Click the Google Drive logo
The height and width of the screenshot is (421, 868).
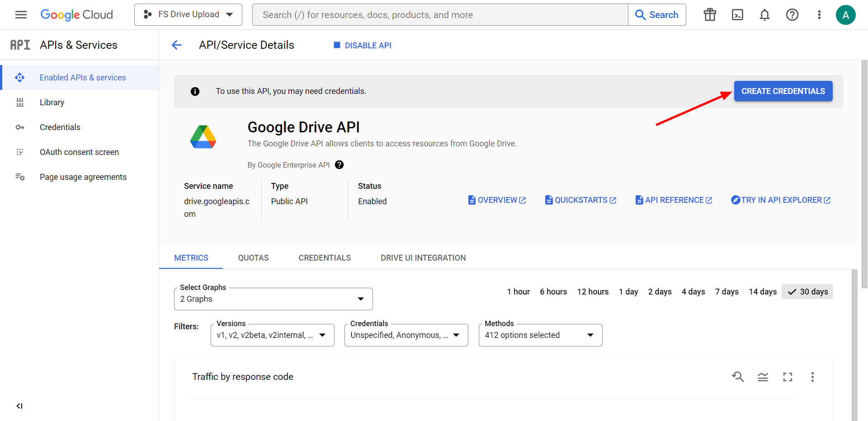pos(203,137)
